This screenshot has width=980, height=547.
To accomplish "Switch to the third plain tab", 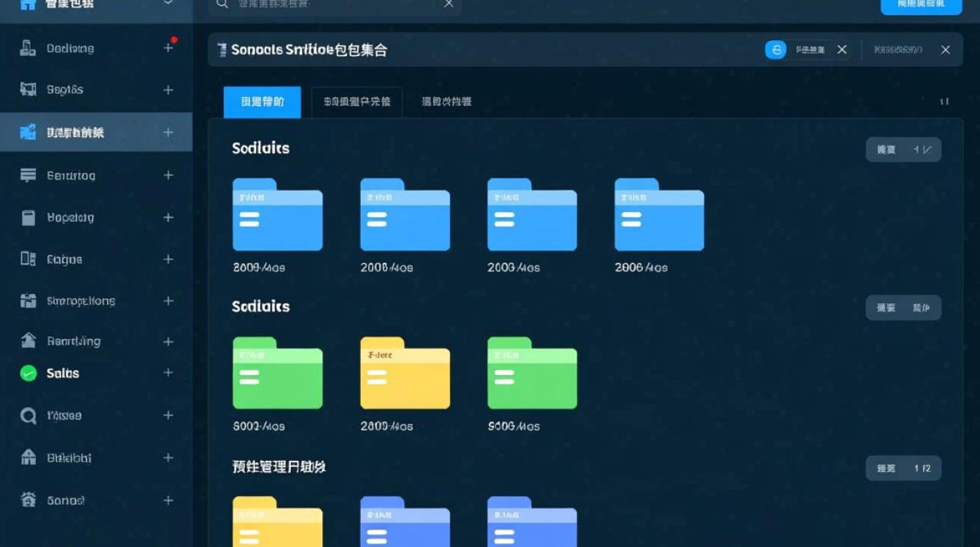I will 446,102.
